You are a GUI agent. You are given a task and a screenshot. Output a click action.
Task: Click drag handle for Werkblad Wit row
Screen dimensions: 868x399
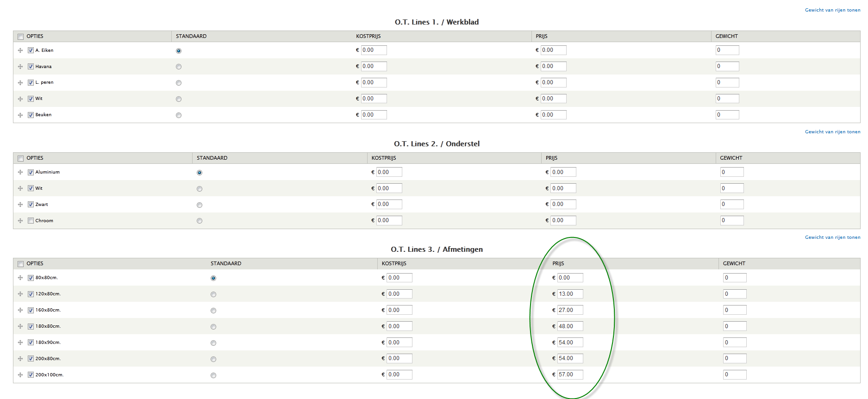20,99
